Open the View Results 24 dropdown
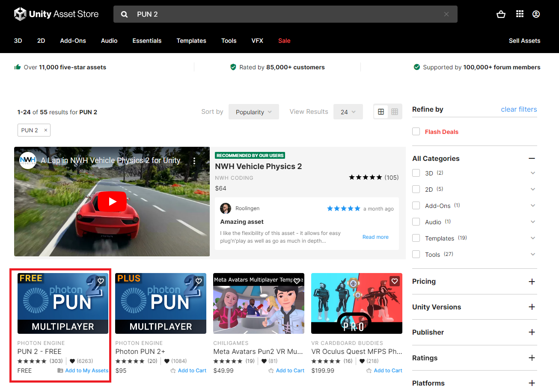Screen dimensions: 559x392 click(x=348, y=112)
